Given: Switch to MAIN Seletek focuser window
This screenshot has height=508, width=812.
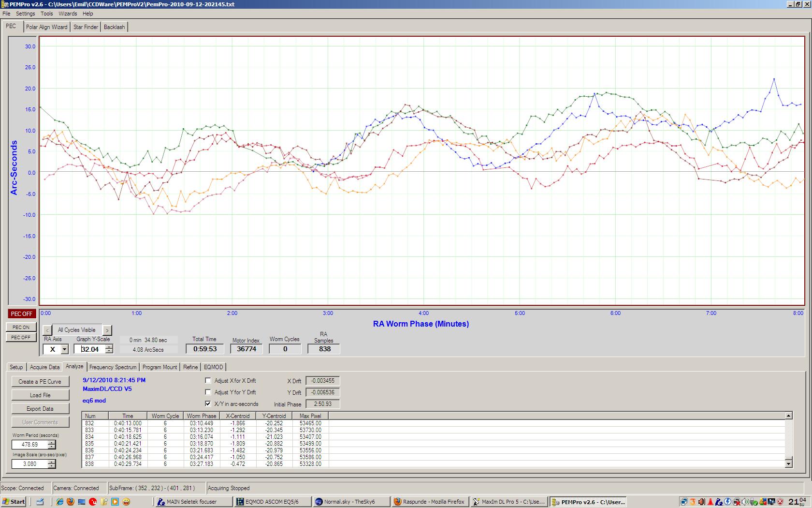Looking at the screenshot, I should pyautogui.click(x=194, y=502).
